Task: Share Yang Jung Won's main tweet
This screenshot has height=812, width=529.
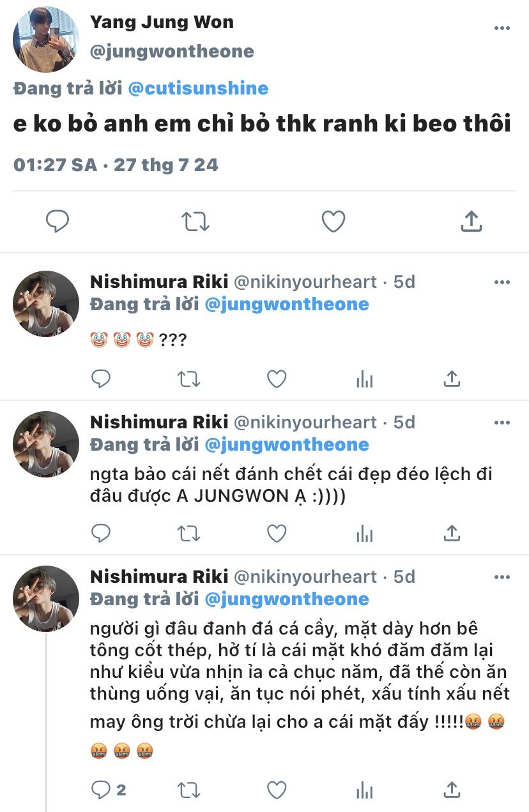Action: pyautogui.click(x=471, y=222)
